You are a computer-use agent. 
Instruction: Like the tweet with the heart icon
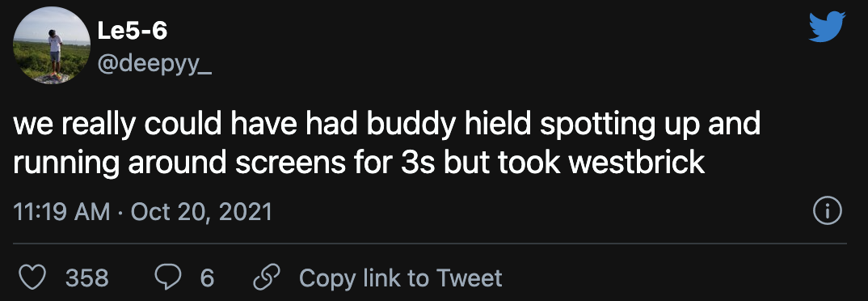[32, 278]
